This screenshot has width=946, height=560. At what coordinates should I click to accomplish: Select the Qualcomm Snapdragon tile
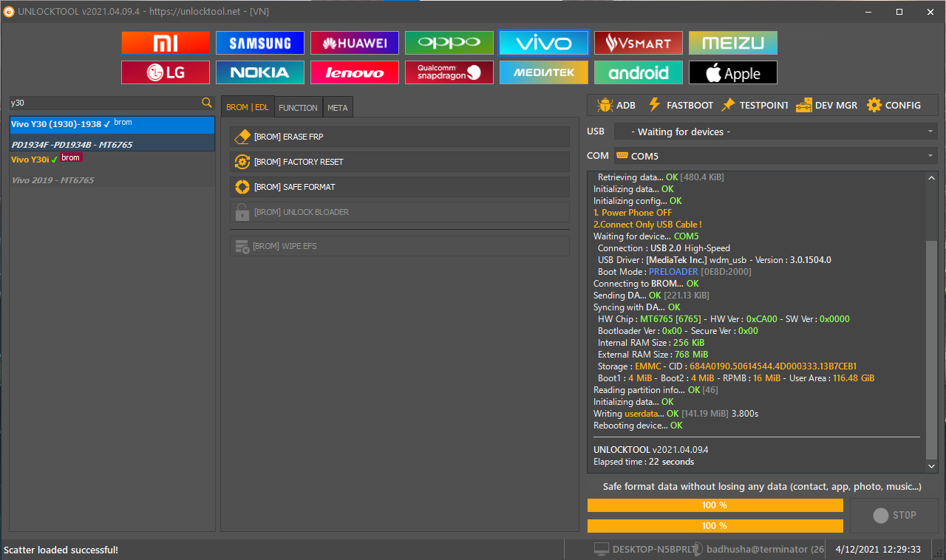point(449,72)
